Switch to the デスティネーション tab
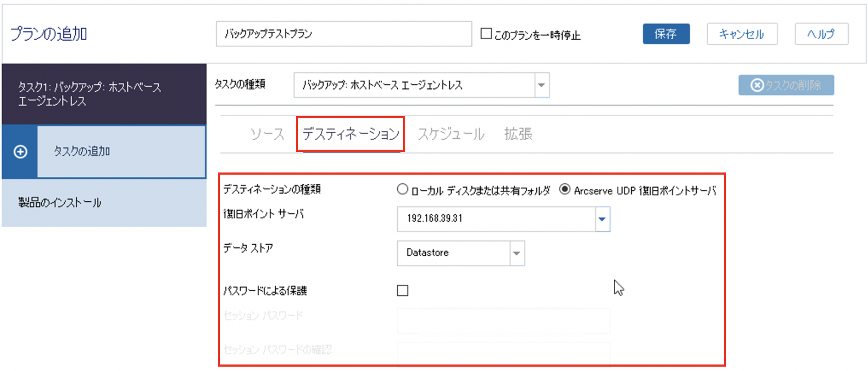868x371 pixels. [x=351, y=134]
